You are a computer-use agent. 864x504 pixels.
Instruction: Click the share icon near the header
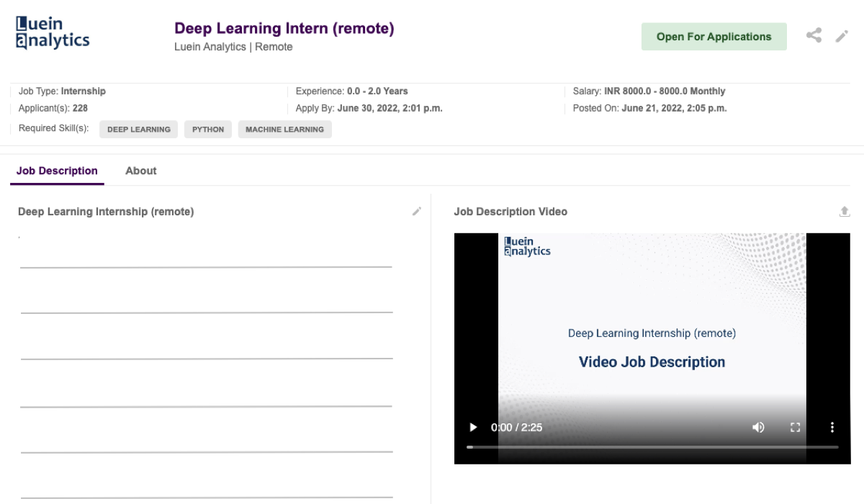point(814,35)
